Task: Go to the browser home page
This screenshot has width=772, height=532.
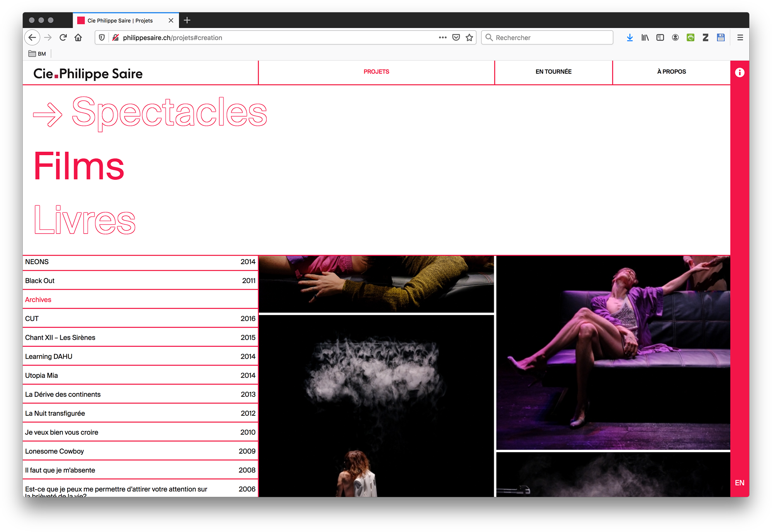Action: pyautogui.click(x=78, y=37)
